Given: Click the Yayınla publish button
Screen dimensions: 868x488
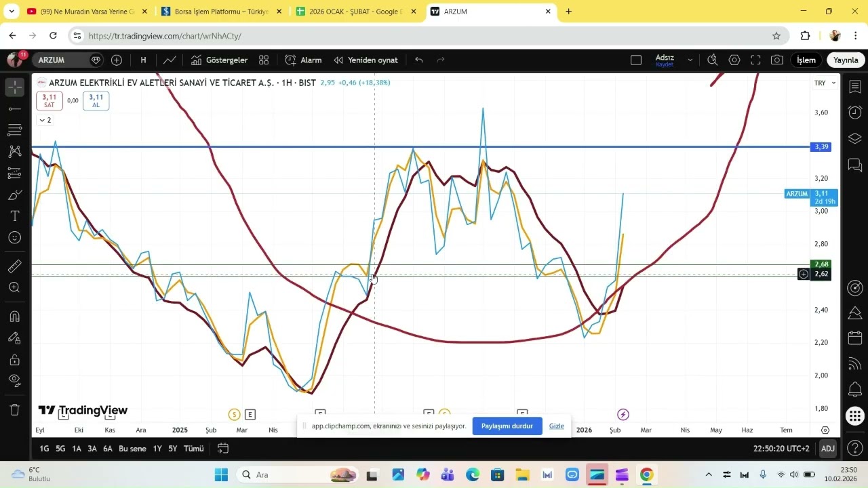Looking at the screenshot, I should tap(846, 60).
